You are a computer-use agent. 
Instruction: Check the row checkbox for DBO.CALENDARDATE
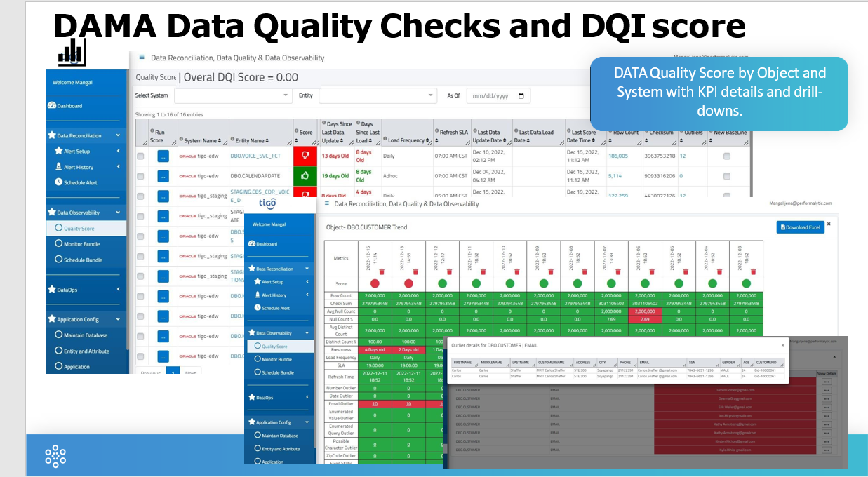point(140,176)
